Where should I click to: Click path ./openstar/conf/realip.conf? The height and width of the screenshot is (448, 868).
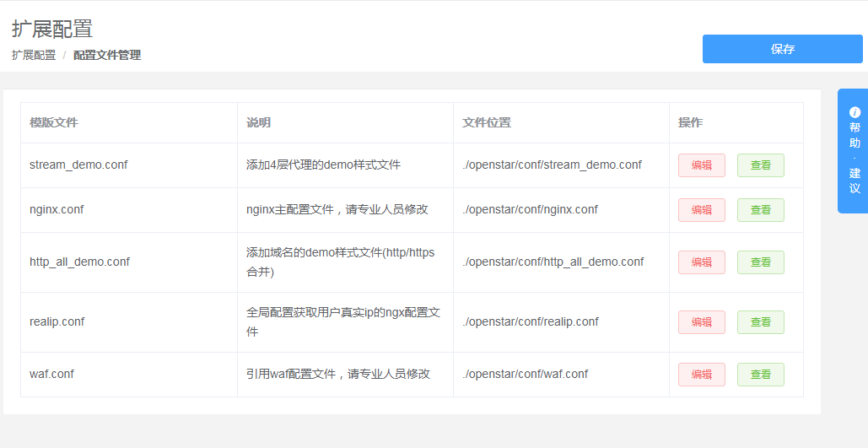[531, 321]
